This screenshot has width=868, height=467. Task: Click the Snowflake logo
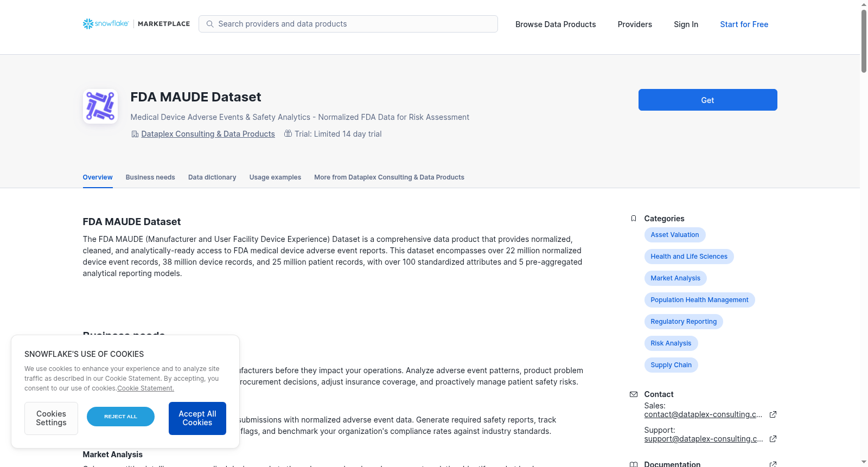[x=106, y=24]
